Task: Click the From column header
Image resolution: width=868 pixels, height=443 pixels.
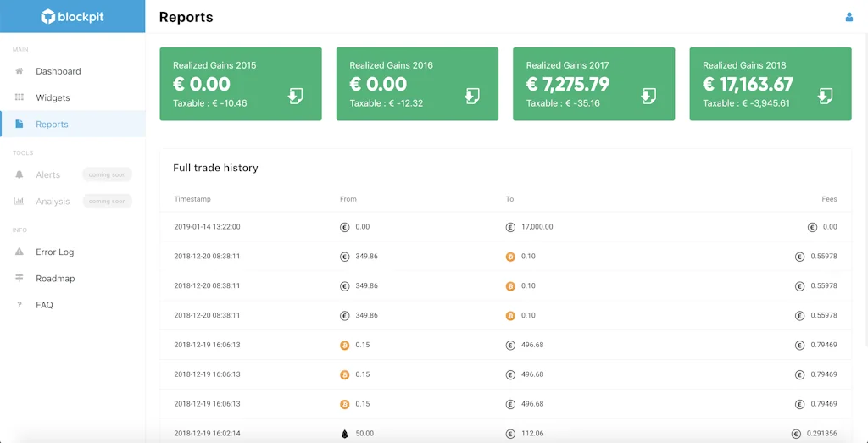Action: [x=348, y=198]
